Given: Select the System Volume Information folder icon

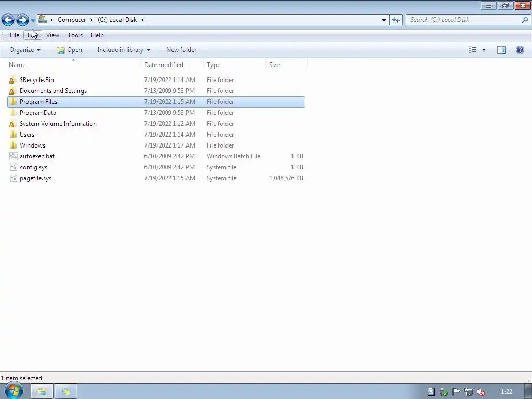Looking at the screenshot, I should pos(13,124).
